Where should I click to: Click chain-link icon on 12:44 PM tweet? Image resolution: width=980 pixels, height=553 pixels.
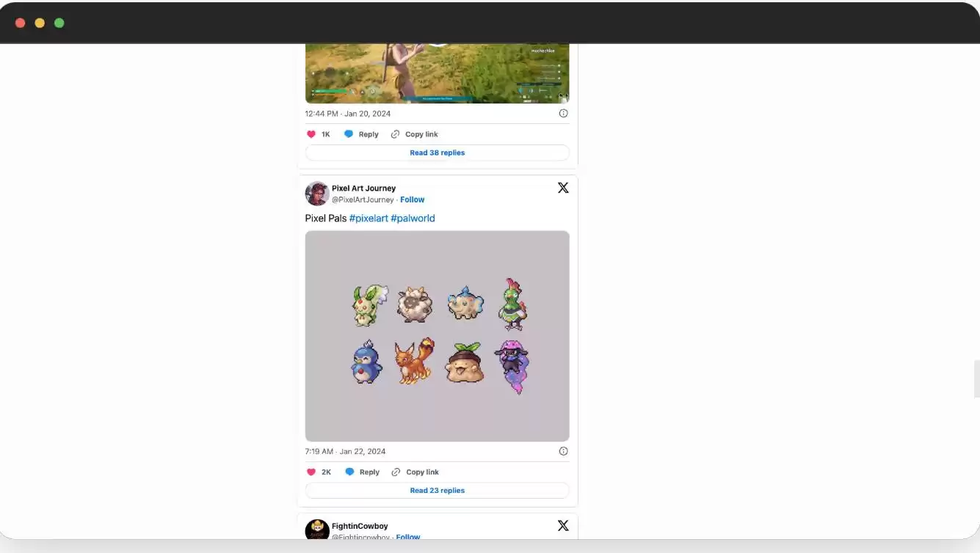tap(396, 134)
